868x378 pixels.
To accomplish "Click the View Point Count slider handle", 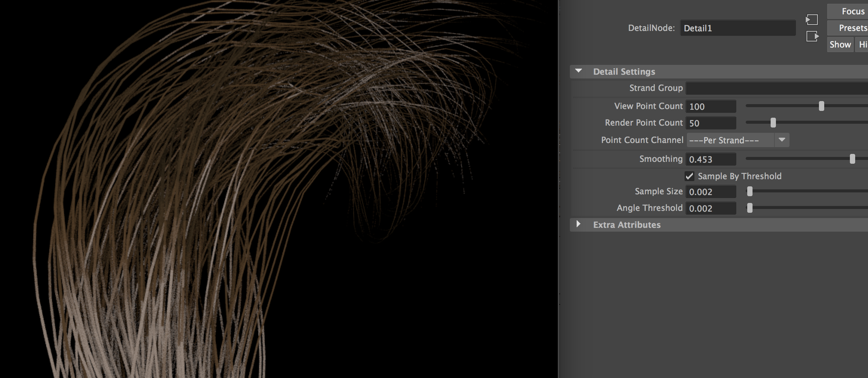I will pyautogui.click(x=821, y=106).
